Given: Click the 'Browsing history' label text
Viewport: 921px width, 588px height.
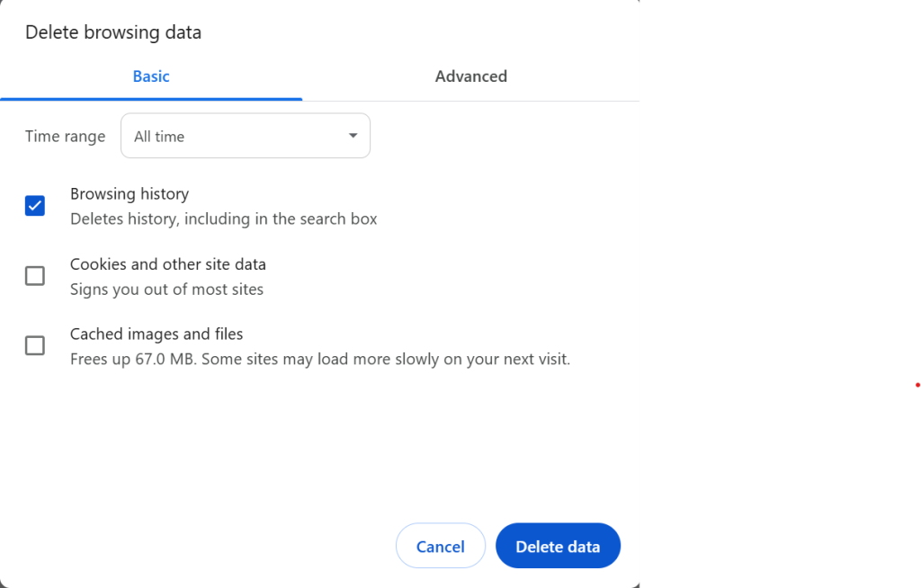Looking at the screenshot, I should (130, 194).
